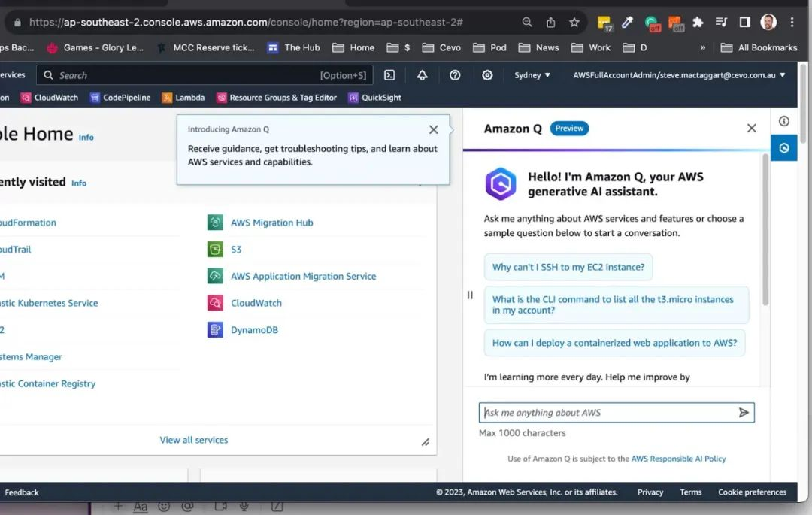The image size is (812, 515).
Task: Toggle the browser side panel icon
Action: coord(744,23)
